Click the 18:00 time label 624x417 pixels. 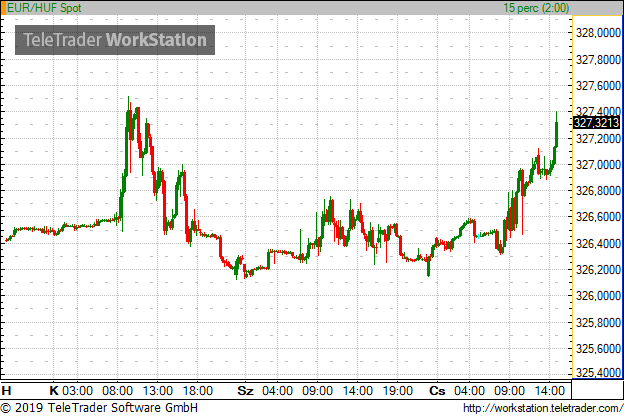click(x=198, y=391)
